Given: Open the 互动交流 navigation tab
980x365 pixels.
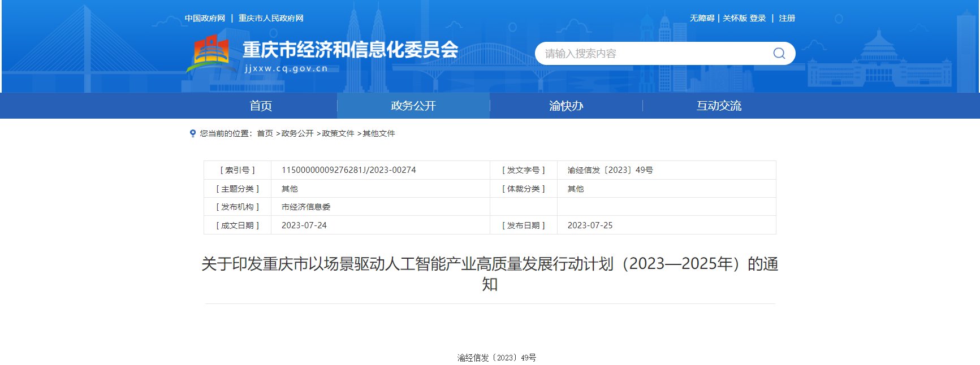Looking at the screenshot, I should tap(719, 106).
